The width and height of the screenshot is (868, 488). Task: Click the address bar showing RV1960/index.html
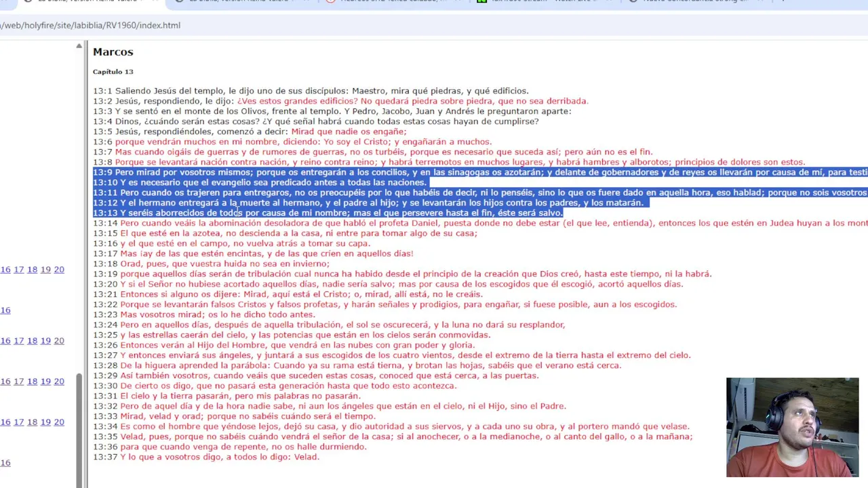tap(434, 25)
